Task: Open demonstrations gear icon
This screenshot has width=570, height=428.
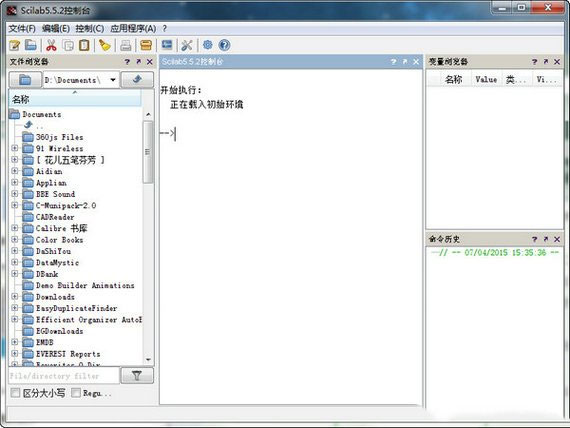Action: pos(208,45)
